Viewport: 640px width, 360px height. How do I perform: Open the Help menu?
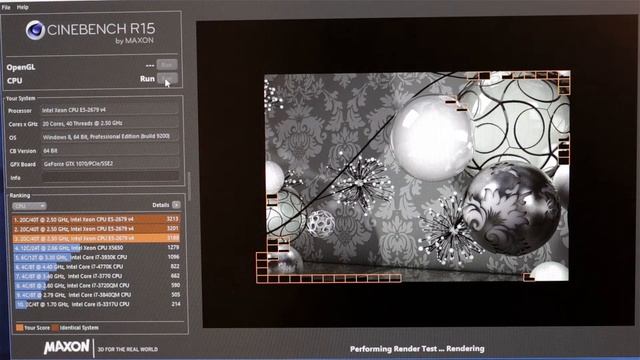pyautogui.click(x=22, y=7)
